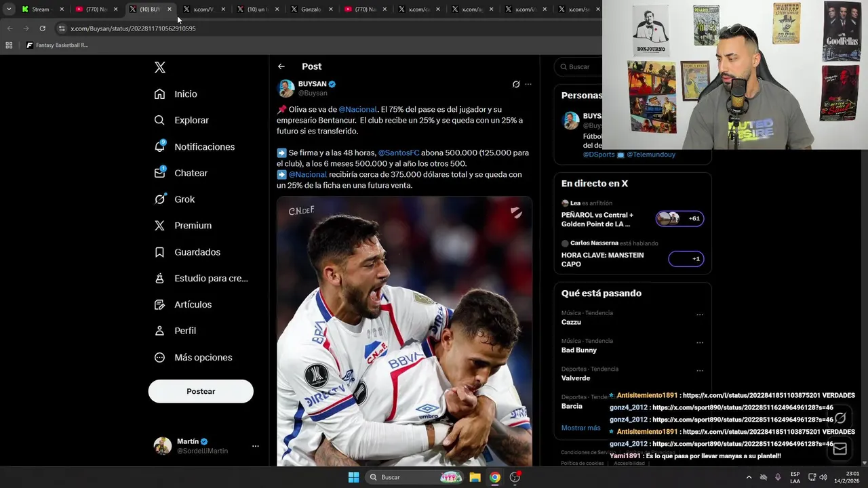Click the Postear button
This screenshot has width=868, height=488.
click(x=201, y=391)
